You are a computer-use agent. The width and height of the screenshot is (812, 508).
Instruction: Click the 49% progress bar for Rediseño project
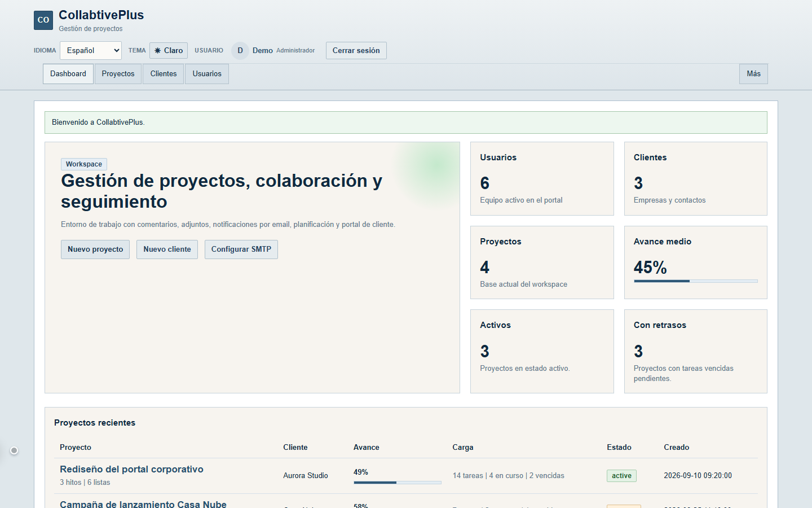[398, 483]
